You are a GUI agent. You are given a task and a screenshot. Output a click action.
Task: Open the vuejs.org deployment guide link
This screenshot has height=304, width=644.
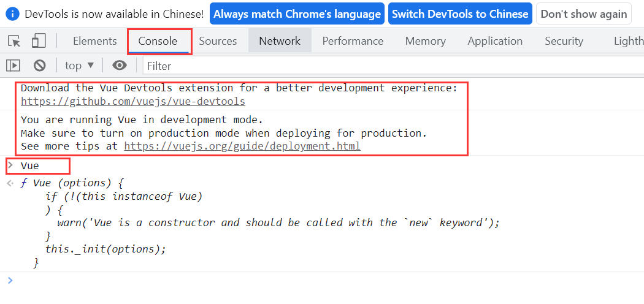click(x=242, y=146)
